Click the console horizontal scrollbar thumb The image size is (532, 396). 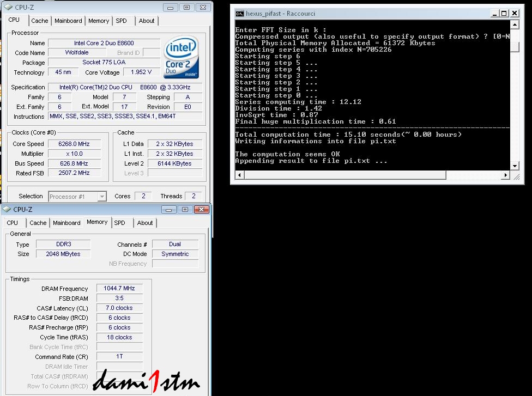[345, 175]
